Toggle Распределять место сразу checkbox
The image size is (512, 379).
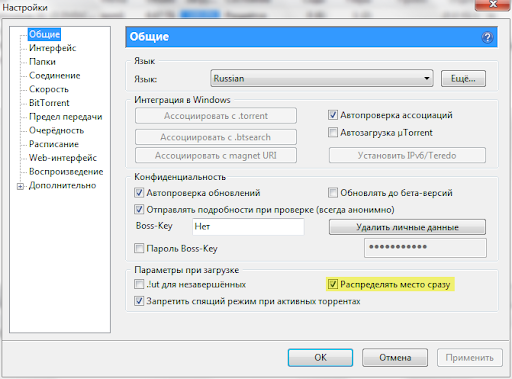(x=333, y=284)
